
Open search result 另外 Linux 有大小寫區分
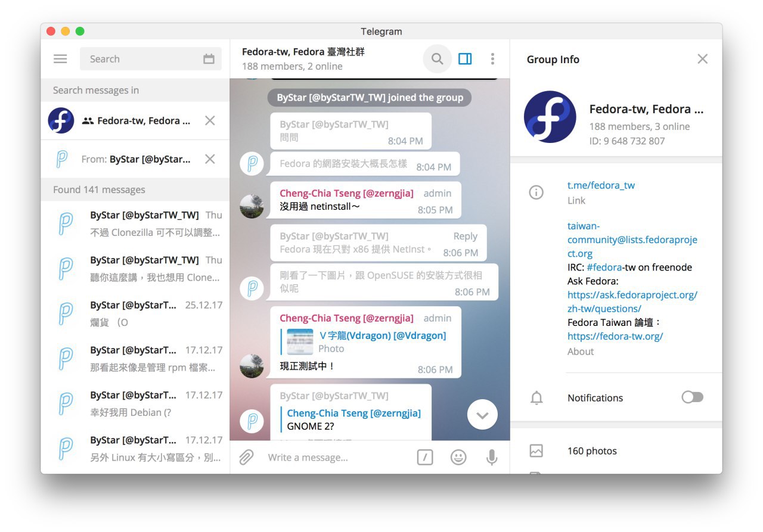135,449
